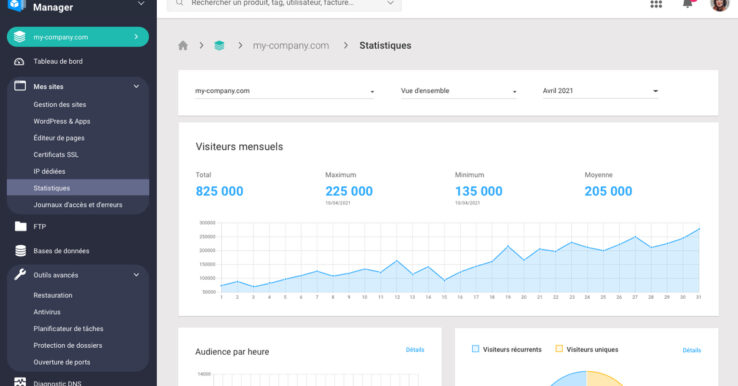Click the Minimum value 135 000

tap(479, 191)
